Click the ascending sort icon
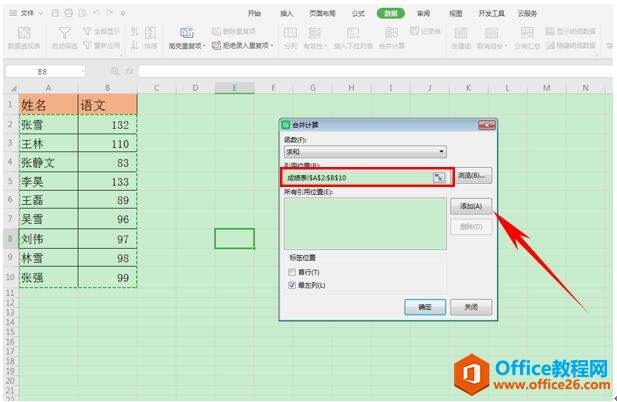 pyautogui.click(x=134, y=31)
